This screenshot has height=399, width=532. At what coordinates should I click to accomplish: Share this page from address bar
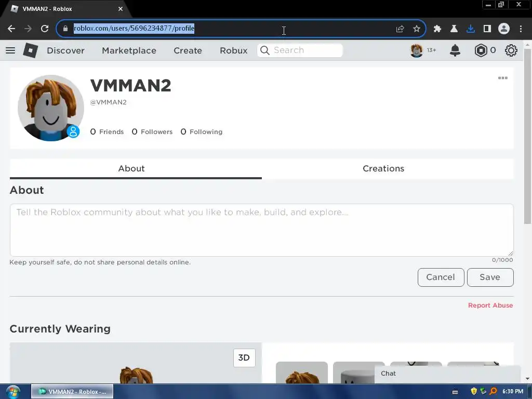(400, 29)
